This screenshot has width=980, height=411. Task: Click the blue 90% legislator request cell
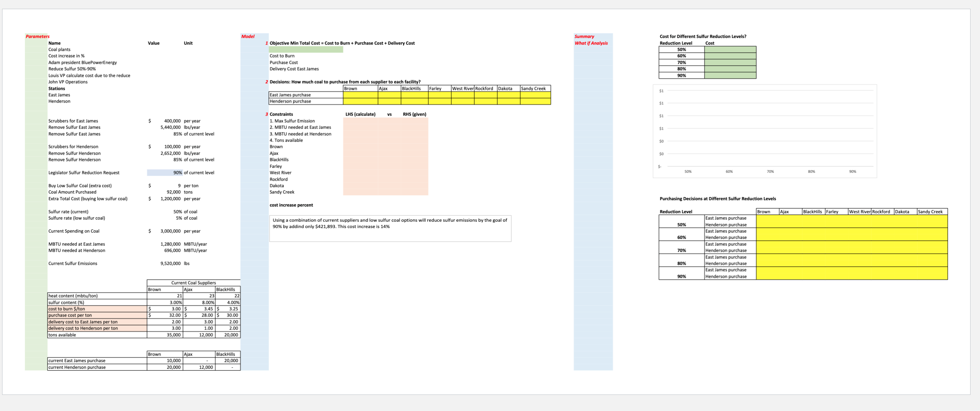click(x=165, y=173)
